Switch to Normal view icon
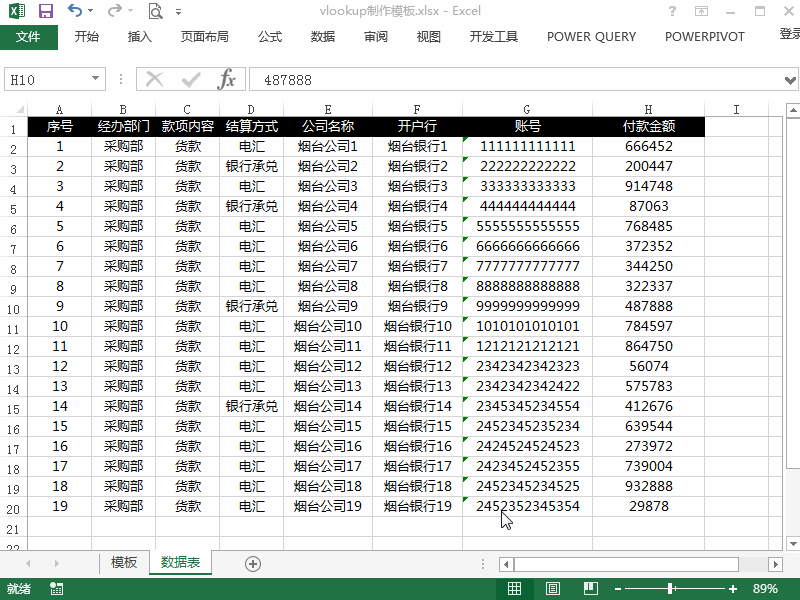 click(x=514, y=589)
